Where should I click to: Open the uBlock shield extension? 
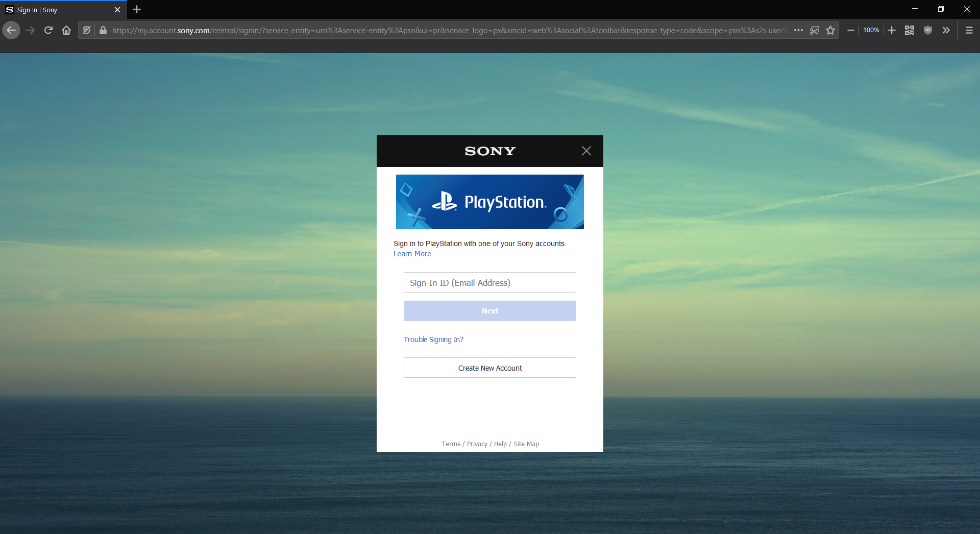click(928, 30)
